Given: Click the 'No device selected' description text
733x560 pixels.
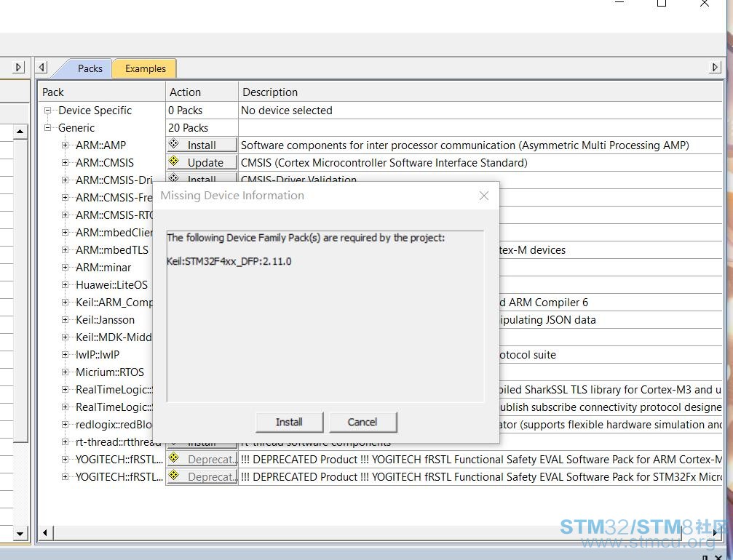Looking at the screenshot, I should pyautogui.click(x=287, y=111).
